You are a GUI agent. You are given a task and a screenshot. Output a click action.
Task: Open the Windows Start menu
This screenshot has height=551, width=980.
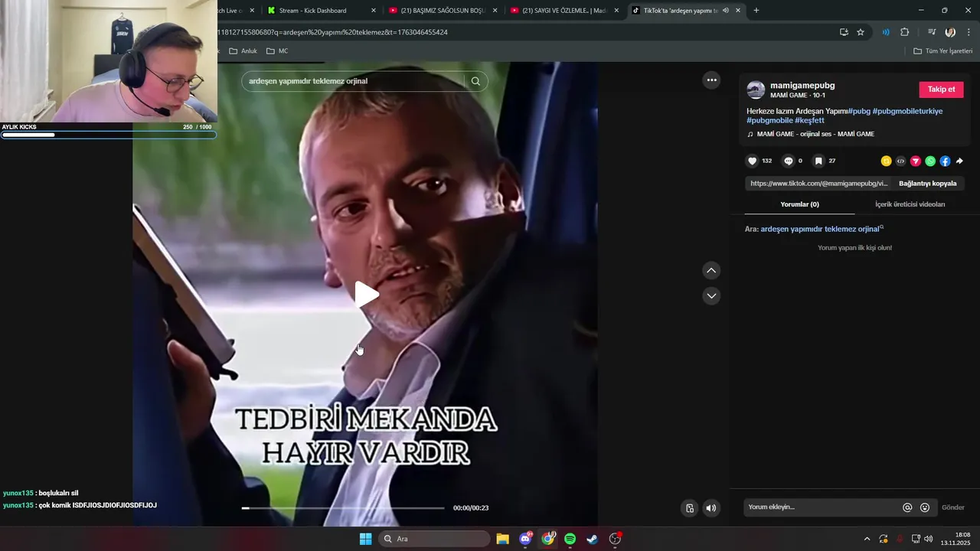pyautogui.click(x=366, y=539)
